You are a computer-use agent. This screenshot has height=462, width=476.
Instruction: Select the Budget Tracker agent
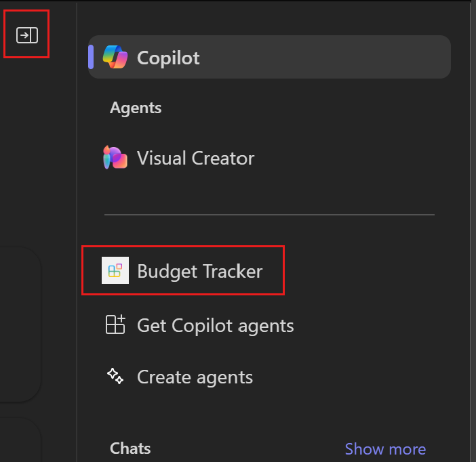183,270
